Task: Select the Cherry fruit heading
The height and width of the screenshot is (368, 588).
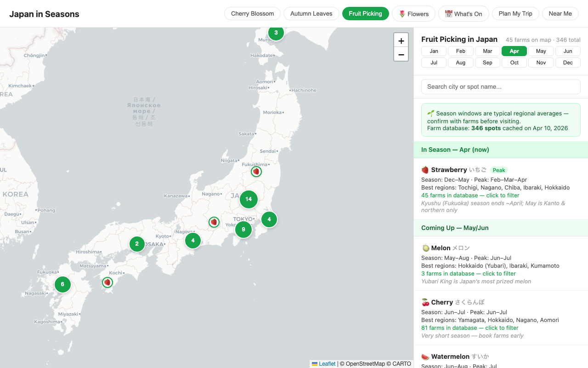Action: [x=442, y=302]
